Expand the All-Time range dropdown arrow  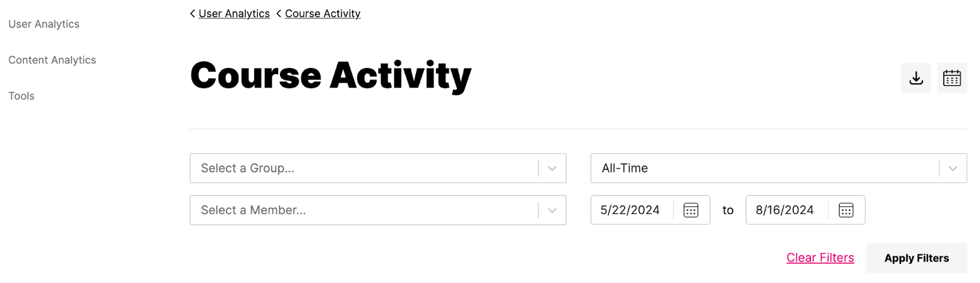tap(952, 168)
